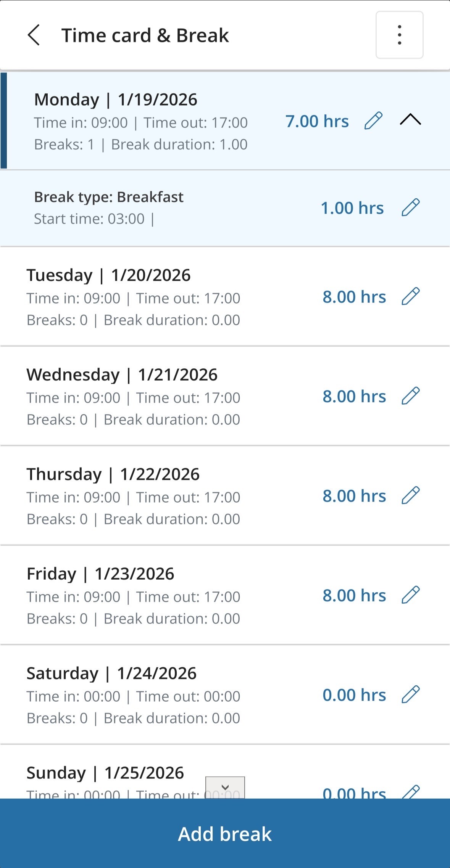The width and height of the screenshot is (450, 868).
Task: Edit Wednesday's time card entry
Action: tap(411, 396)
